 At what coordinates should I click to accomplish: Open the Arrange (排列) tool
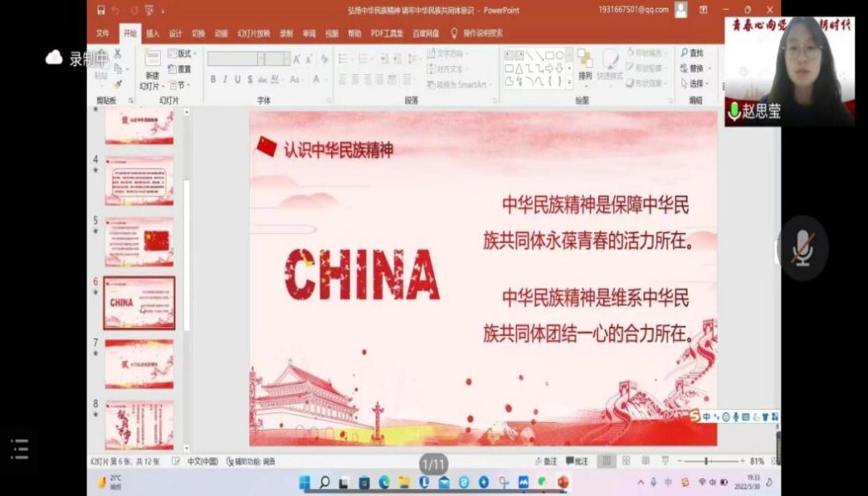585,64
